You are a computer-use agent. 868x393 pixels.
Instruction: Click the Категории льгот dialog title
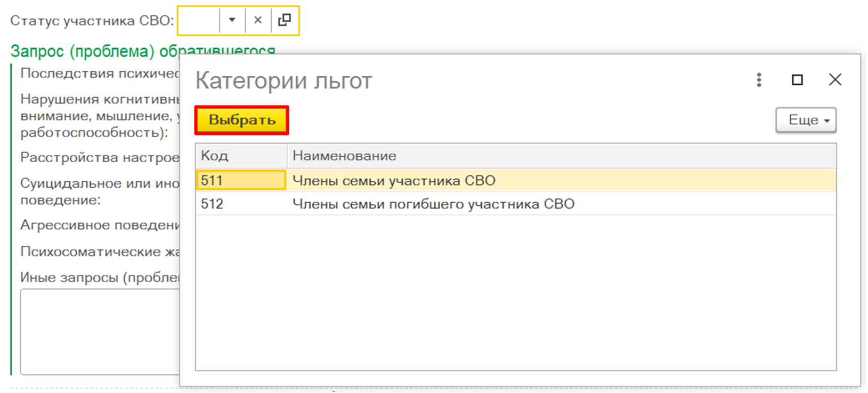[x=283, y=81]
